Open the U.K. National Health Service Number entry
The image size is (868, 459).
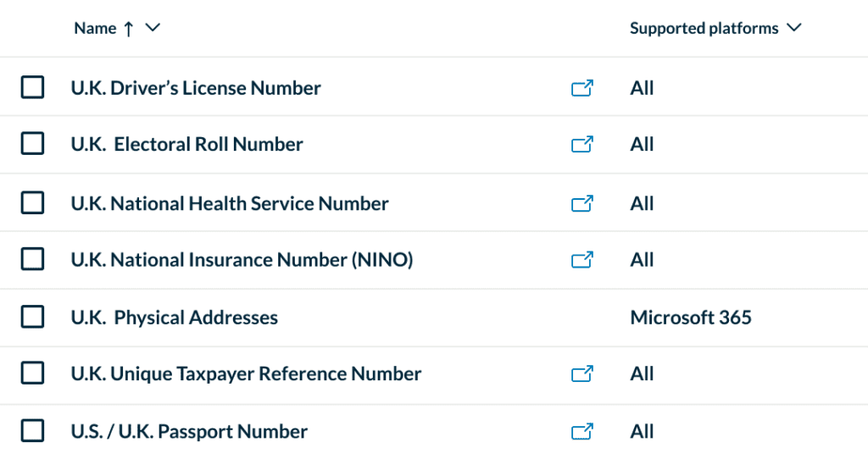point(229,204)
